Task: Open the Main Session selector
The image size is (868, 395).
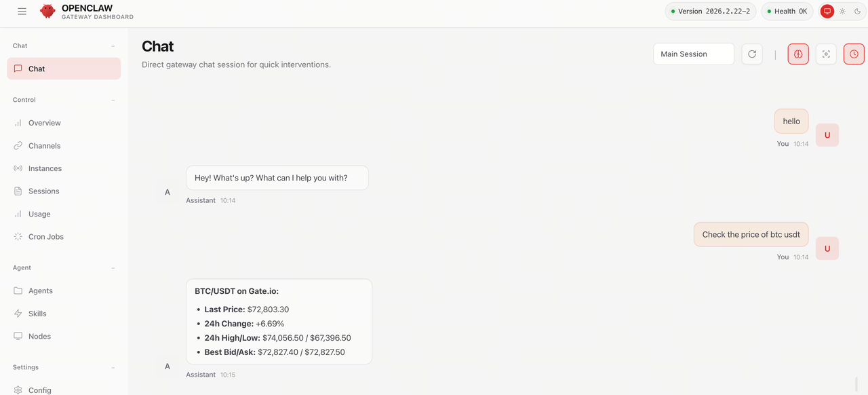Action: pyautogui.click(x=694, y=54)
